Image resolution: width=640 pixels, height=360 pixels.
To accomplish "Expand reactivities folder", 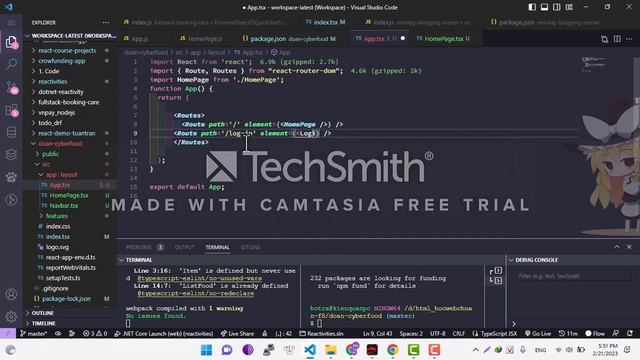I will pyautogui.click(x=53, y=82).
